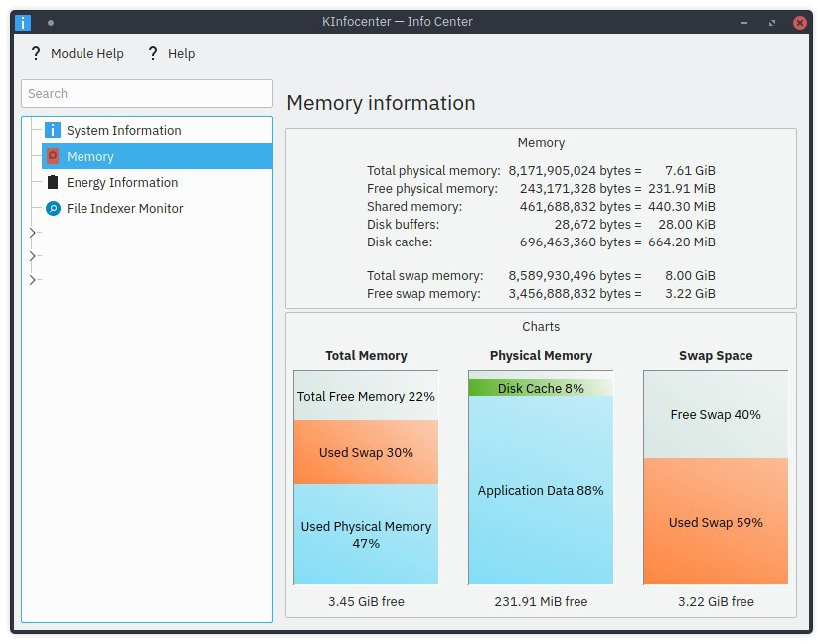Click the System Information blue info icon
This screenshot has height=644, width=823.
pyautogui.click(x=53, y=130)
